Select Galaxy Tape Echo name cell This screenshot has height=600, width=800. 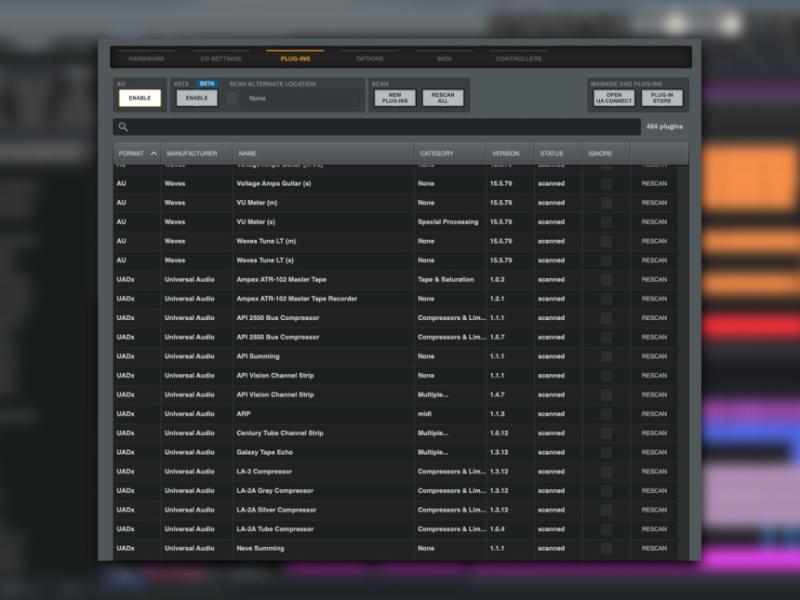pyautogui.click(x=264, y=453)
